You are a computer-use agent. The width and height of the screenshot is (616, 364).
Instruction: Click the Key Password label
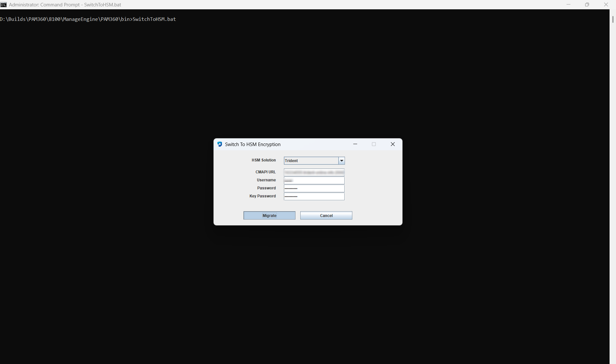(x=263, y=196)
